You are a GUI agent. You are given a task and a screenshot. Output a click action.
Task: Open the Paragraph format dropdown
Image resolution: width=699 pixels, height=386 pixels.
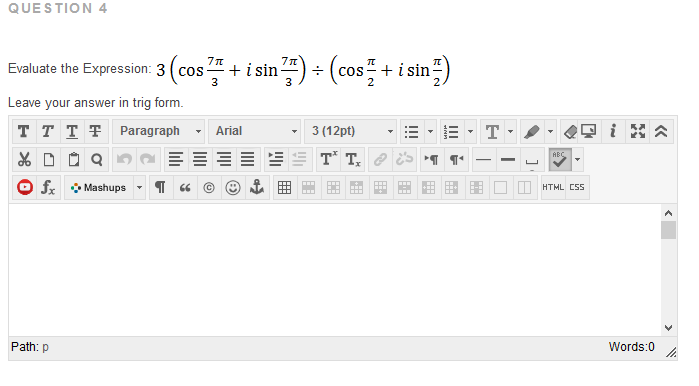(159, 131)
